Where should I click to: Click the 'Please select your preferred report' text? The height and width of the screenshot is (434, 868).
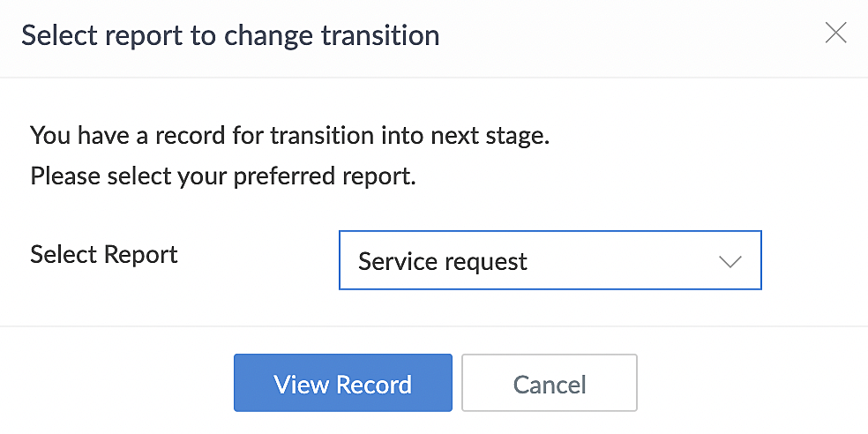(x=222, y=176)
